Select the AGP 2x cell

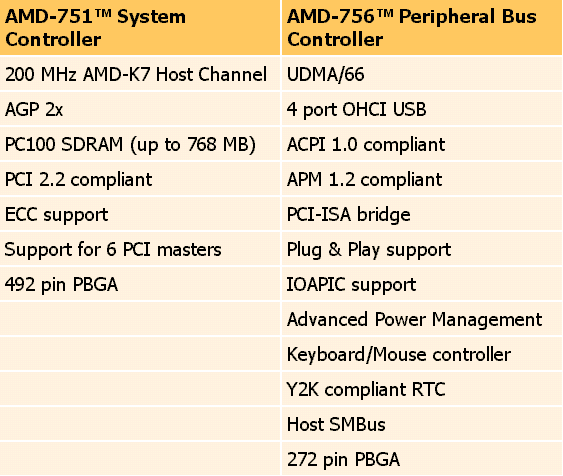[x=140, y=109]
